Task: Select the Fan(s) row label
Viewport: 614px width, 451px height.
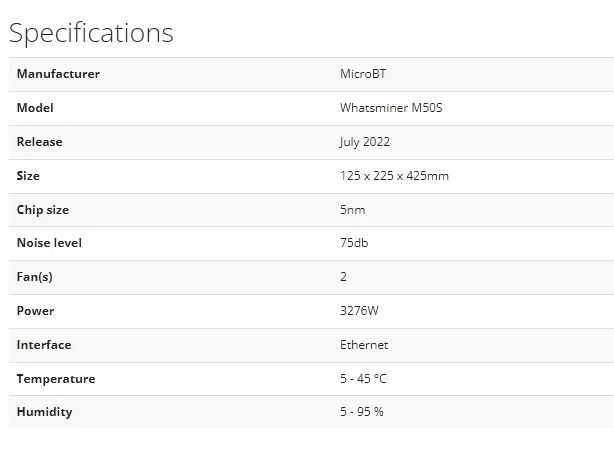Action: 34,277
